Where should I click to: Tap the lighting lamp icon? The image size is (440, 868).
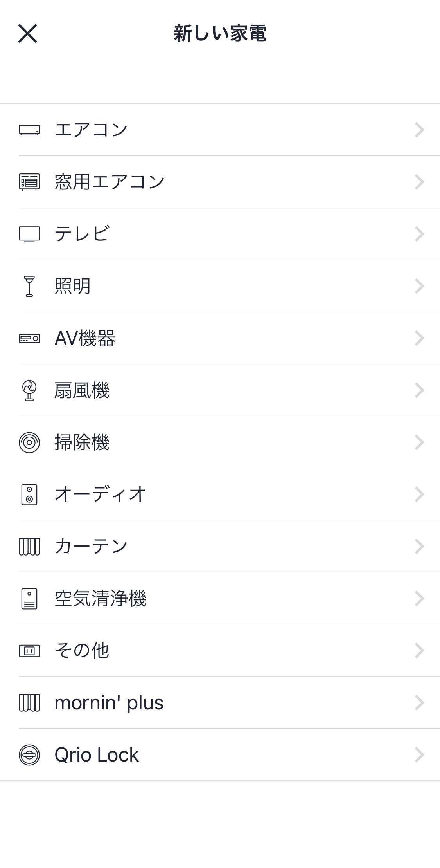pyautogui.click(x=29, y=286)
